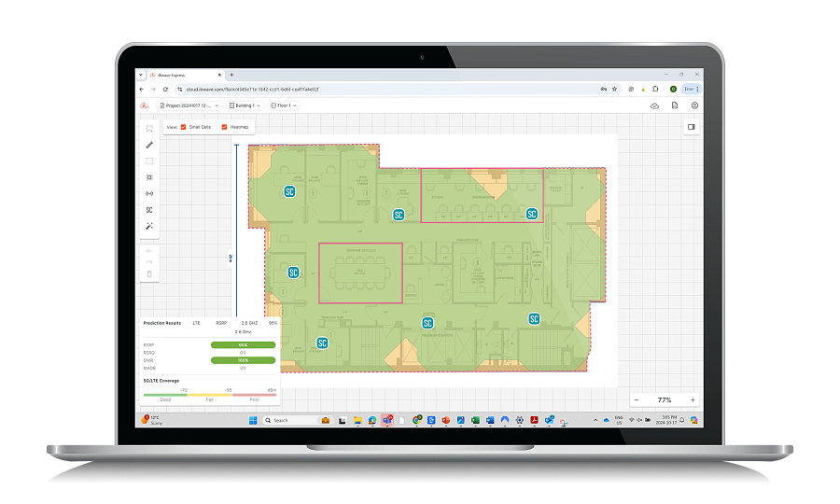The height and width of the screenshot is (504, 840).
Task: Click the browser address bar URL
Action: (252, 90)
